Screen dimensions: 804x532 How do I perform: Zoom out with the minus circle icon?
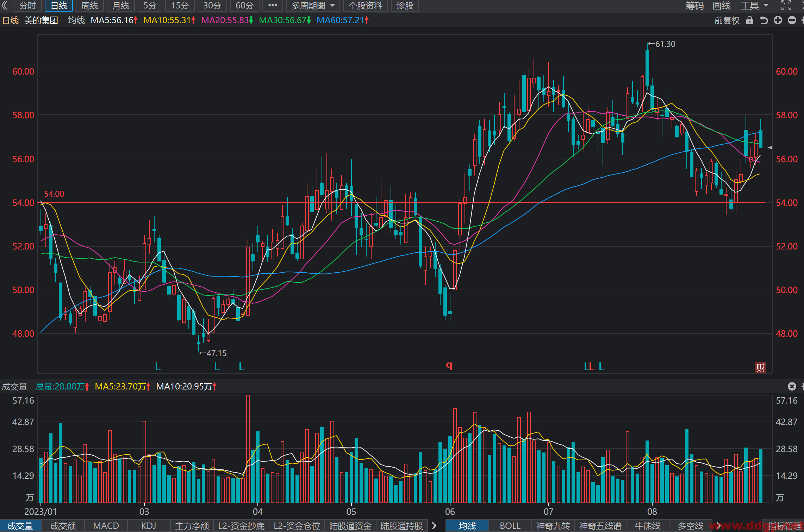click(x=792, y=20)
